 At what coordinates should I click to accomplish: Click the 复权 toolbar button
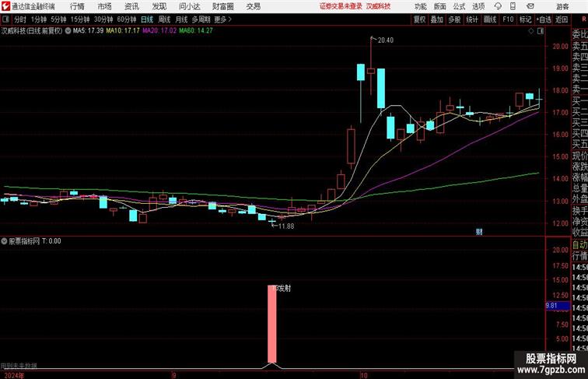point(419,19)
